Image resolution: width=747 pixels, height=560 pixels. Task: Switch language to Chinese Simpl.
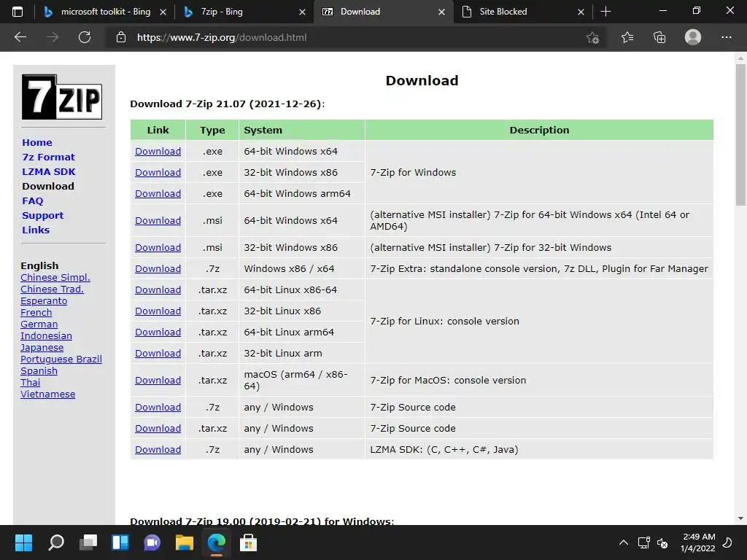pos(55,278)
